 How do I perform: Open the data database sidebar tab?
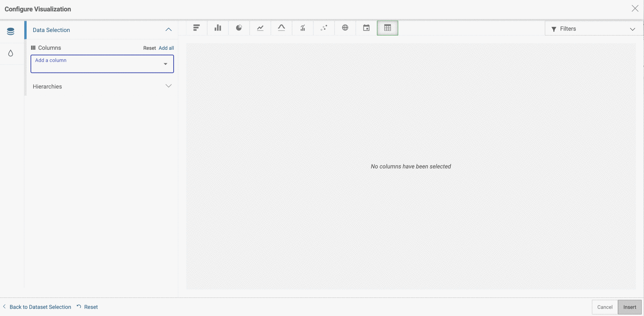point(11,32)
